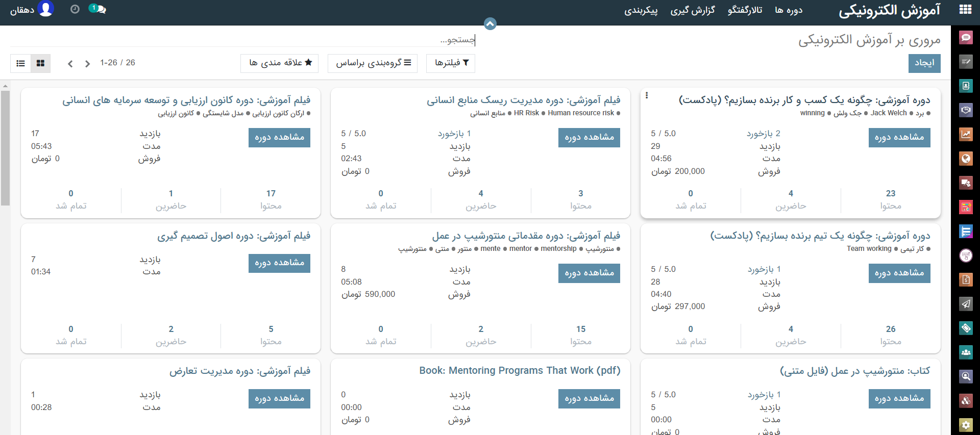
Task: Click the آموزش الکترونیکی app title
Action: pyautogui.click(x=889, y=11)
